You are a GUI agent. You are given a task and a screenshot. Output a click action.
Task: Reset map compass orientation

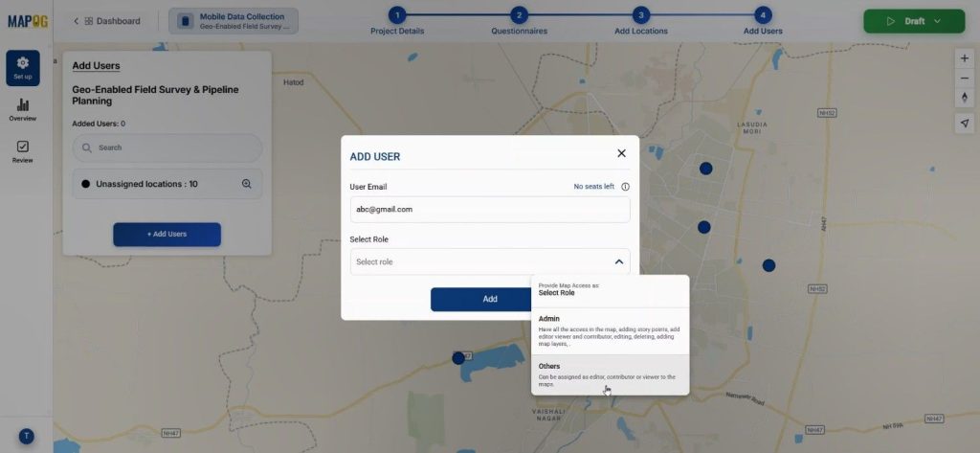tap(964, 99)
